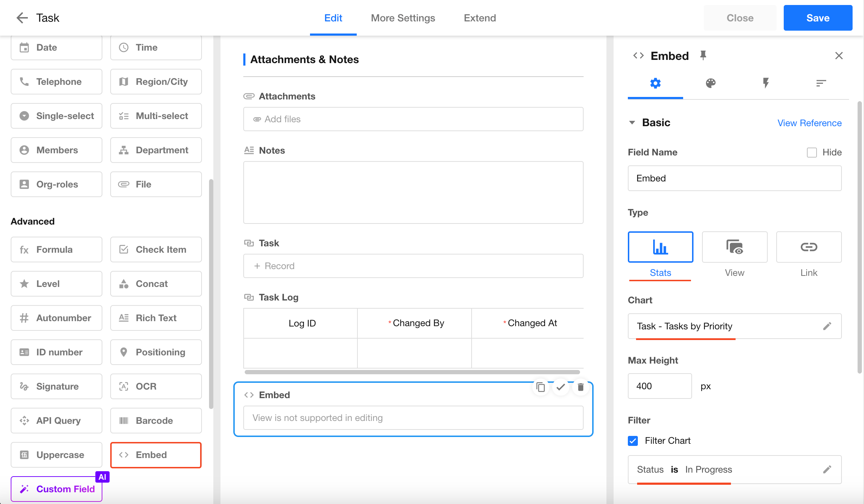Open the palette style tab in Embed panel
This screenshot has height=504, width=864.
pos(711,83)
